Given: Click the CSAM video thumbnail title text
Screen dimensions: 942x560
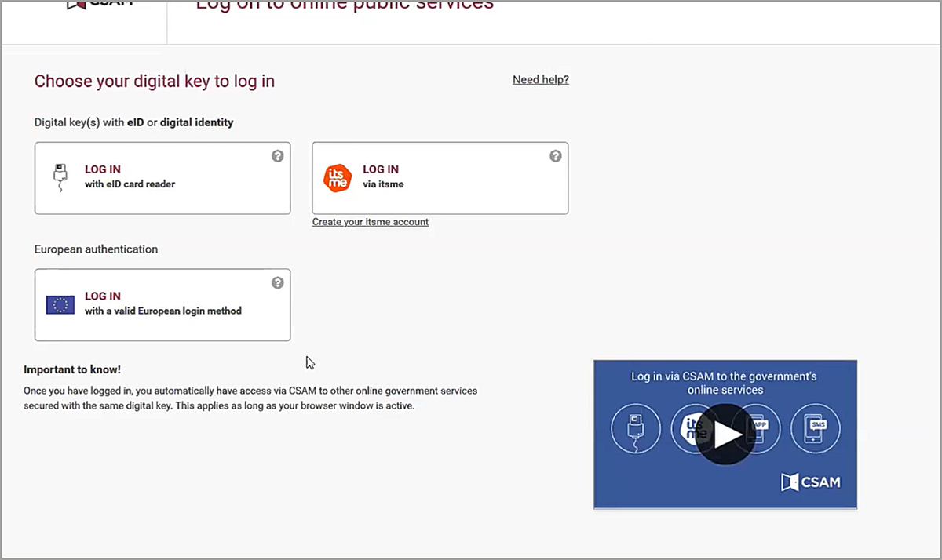Looking at the screenshot, I should [x=725, y=383].
